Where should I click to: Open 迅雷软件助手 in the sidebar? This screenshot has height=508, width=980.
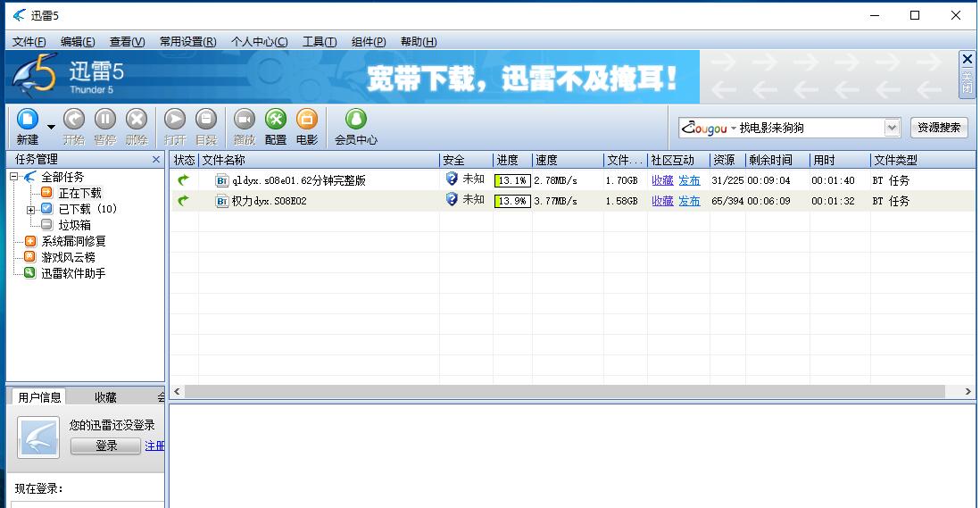point(73,273)
